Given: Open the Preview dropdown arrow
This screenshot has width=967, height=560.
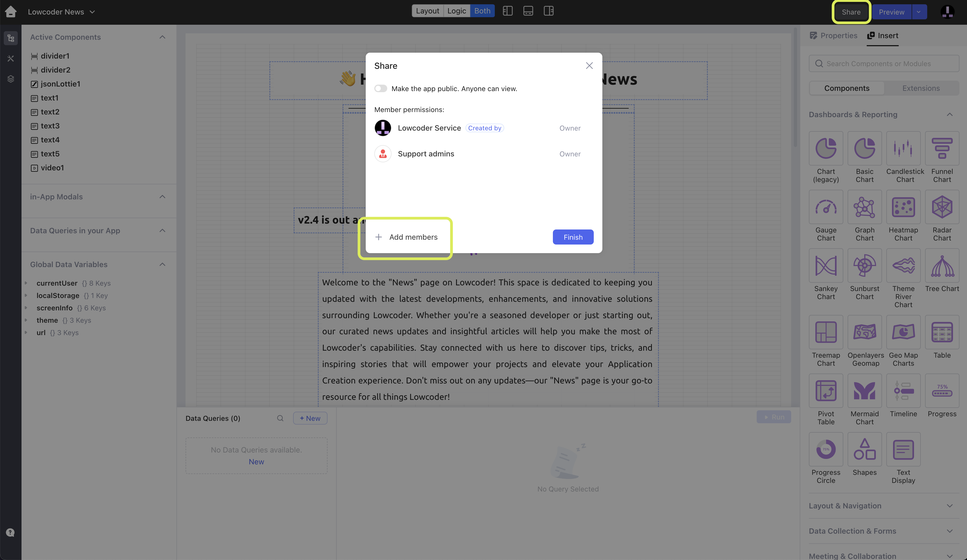Looking at the screenshot, I should (x=919, y=12).
